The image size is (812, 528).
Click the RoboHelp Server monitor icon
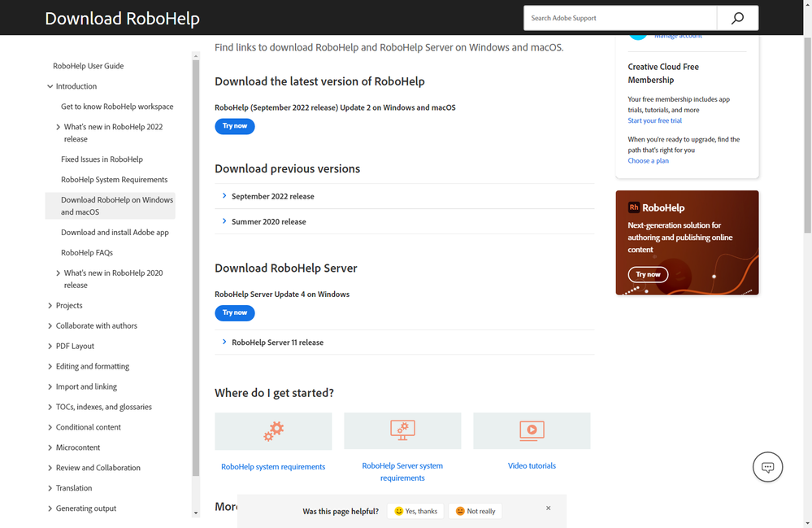pyautogui.click(x=402, y=430)
